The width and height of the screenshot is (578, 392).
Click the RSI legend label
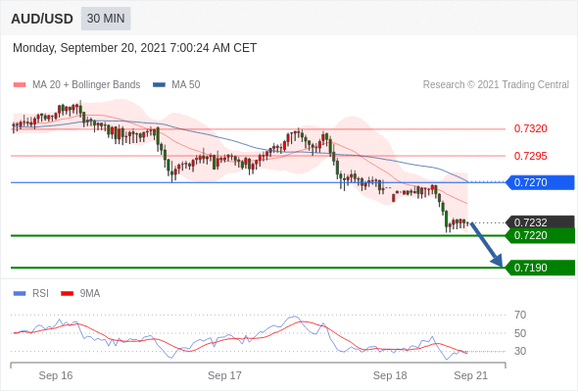pos(40,294)
